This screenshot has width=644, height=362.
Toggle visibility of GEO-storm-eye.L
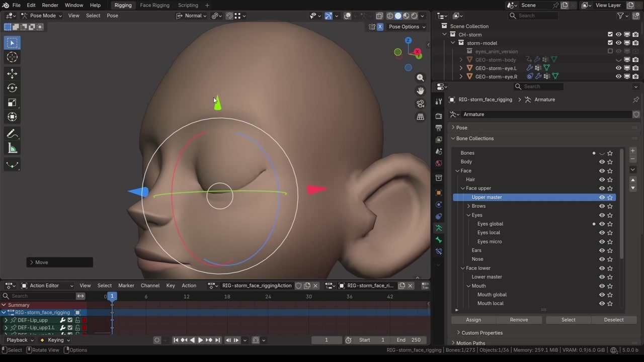click(618, 68)
